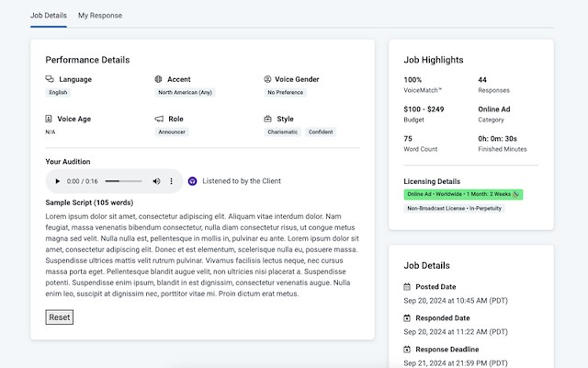588x368 pixels.
Task: Select the Job Details tab
Action: point(48,16)
